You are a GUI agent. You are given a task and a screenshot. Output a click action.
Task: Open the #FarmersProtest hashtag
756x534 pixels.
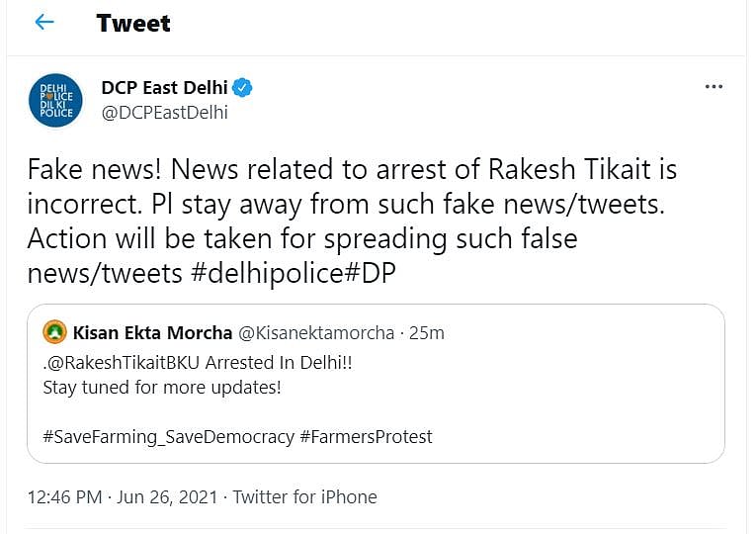tap(367, 436)
